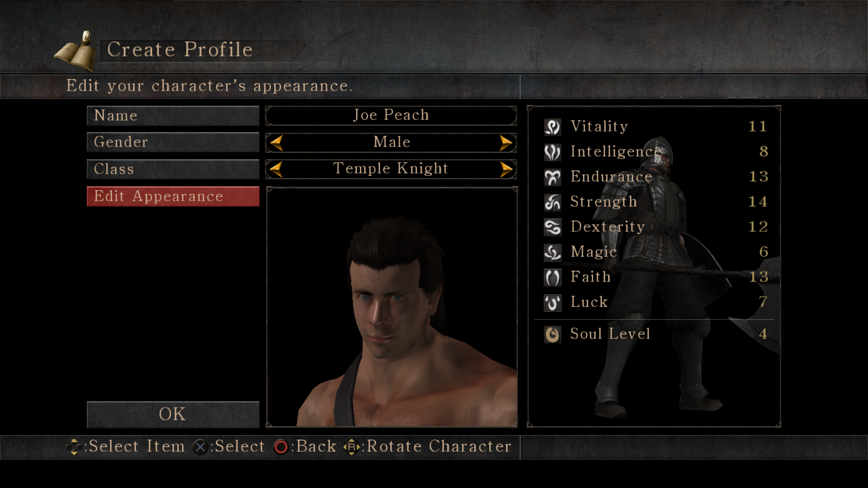This screenshot has height=488, width=868.
Task: Cycle to previous class with left arrow
Action: 276,169
